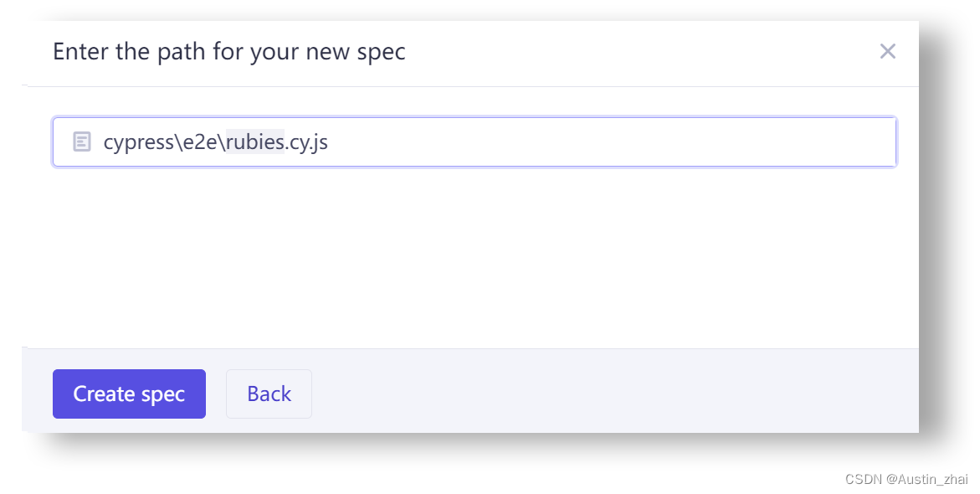This screenshot has height=494, width=980.
Task: Click the word "spec" on the purple button
Action: tap(163, 394)
